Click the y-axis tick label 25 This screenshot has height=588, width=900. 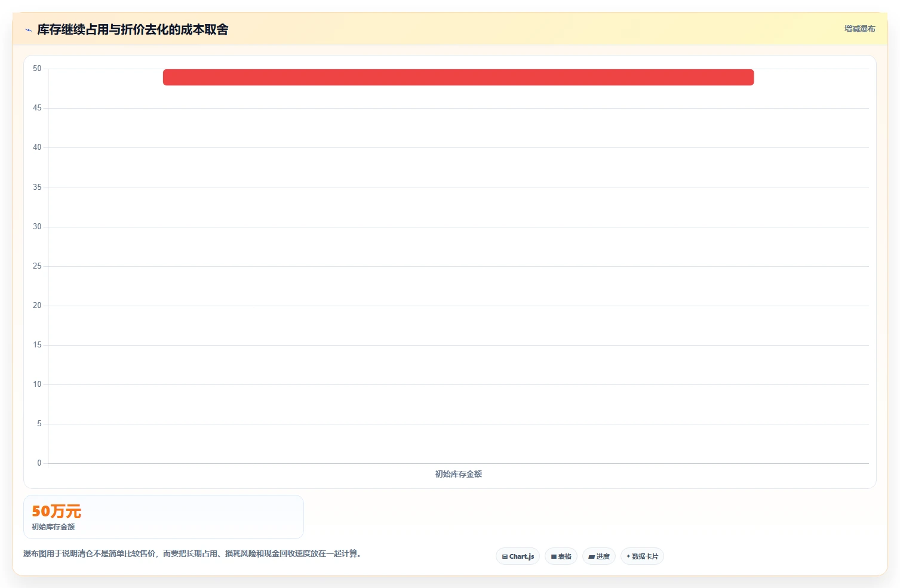click(37, 266)
